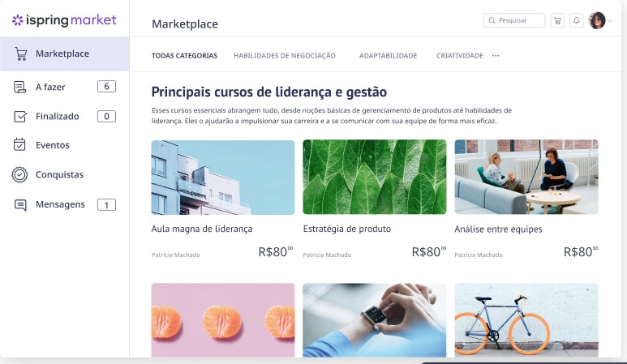The height and width of the screenshot is (364, 627).
Task: Select the Finalizado checkmark icon
Action: (x=20, y=116)
